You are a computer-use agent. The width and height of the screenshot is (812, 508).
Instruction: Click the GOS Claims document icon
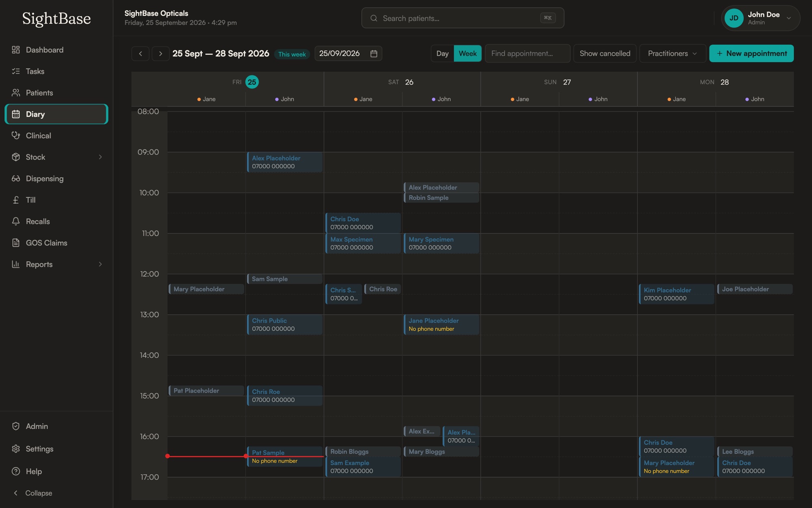click(16, 243)
